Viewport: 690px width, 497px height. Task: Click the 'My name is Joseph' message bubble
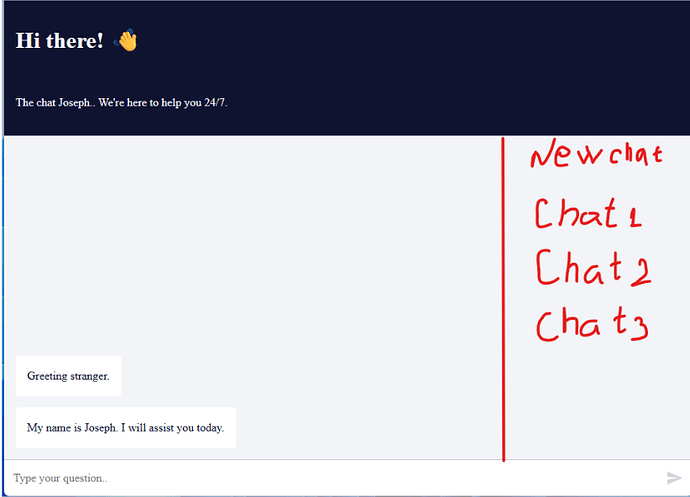click(x=126, y=427)
